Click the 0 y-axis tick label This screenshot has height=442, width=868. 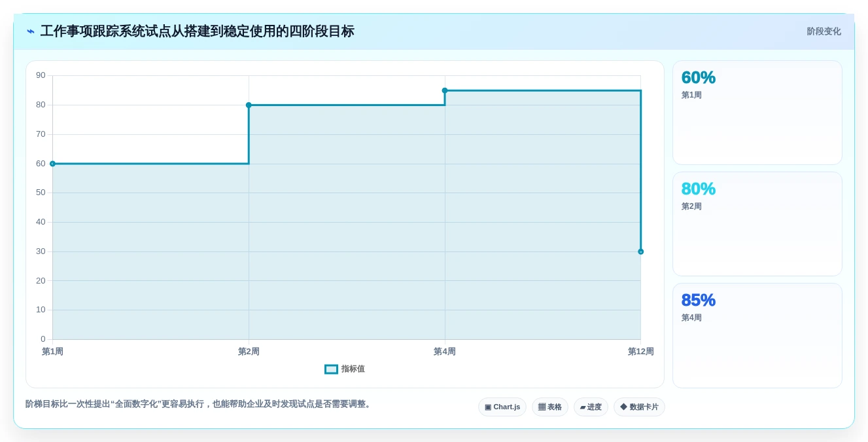43,339
